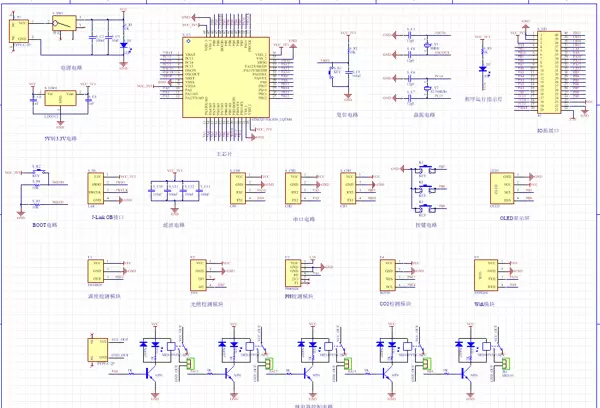Click the 温湿度检测模块 sensor block
This screenshot has height=408, width=600.
pos(98,270)
